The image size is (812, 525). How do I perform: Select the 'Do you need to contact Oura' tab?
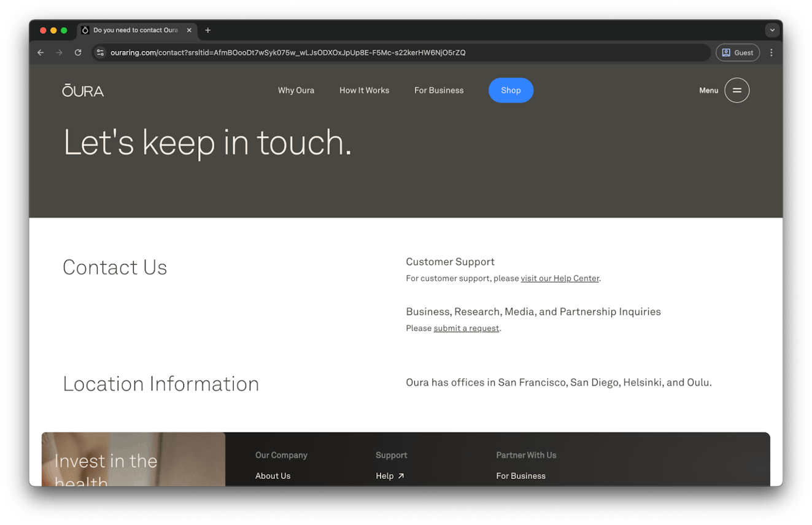[x=137, y=30]
